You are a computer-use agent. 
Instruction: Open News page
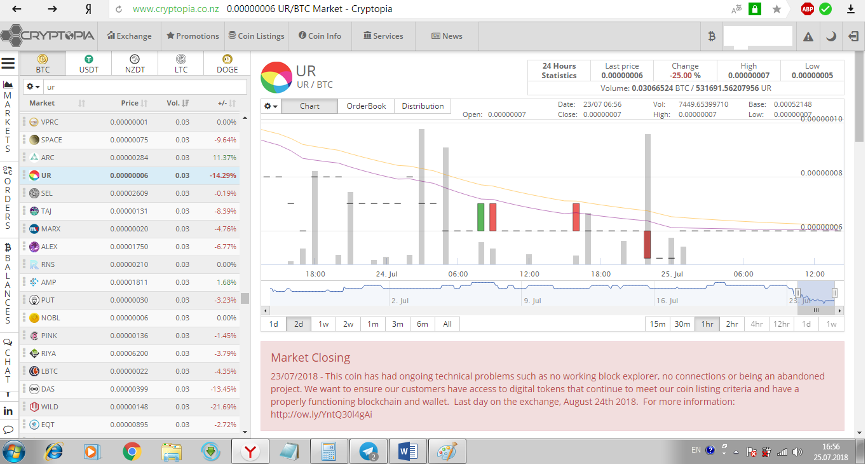[447, 36]
